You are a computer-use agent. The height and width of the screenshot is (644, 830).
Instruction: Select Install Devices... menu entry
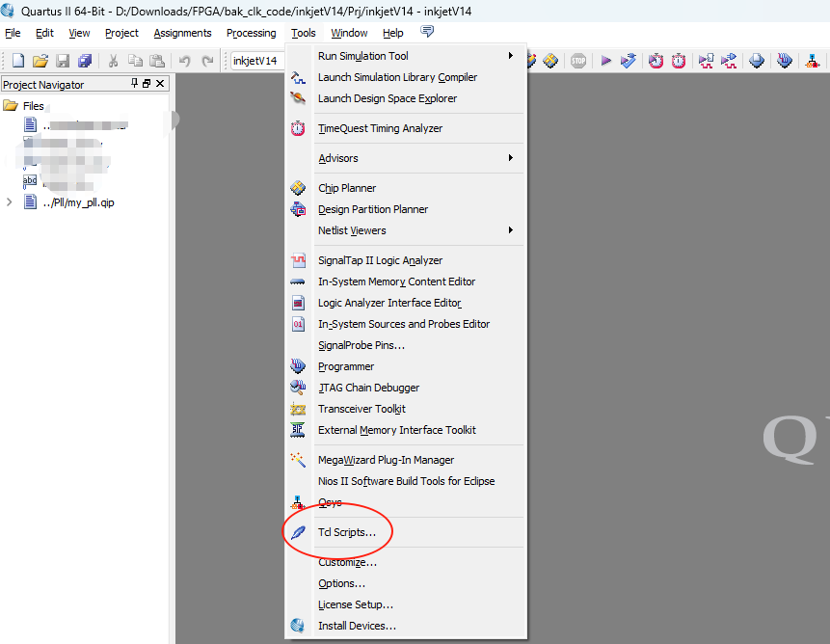pyautogui.click(x=406, y=626)
